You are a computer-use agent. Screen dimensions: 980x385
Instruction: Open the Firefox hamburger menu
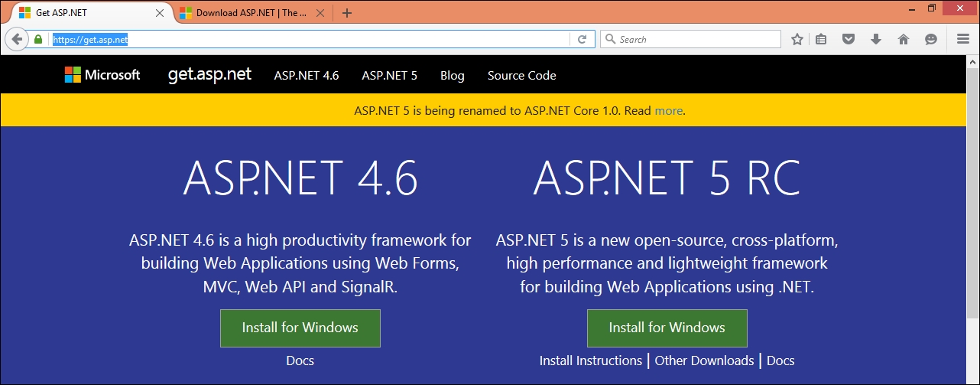point(962,39)
